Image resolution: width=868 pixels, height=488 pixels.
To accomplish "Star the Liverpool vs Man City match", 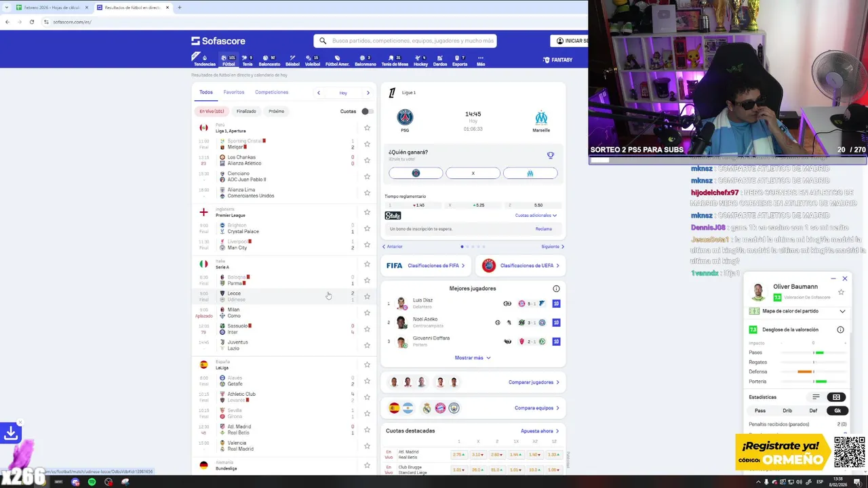I will pos(367,245).
